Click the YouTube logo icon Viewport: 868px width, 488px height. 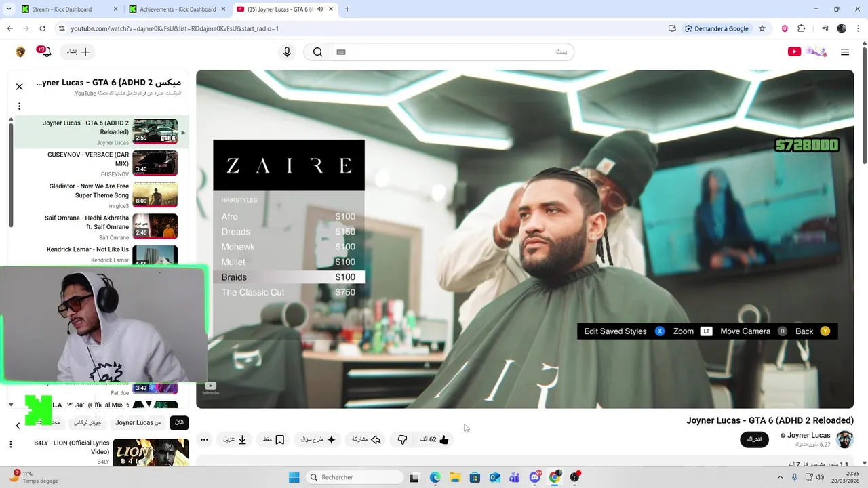(794, 52)
